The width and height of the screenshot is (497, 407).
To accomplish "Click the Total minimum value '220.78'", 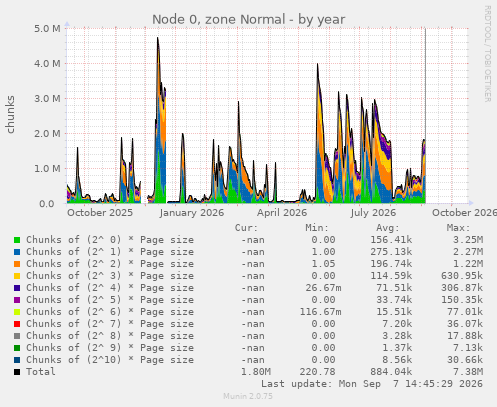I will pos(317,372).
